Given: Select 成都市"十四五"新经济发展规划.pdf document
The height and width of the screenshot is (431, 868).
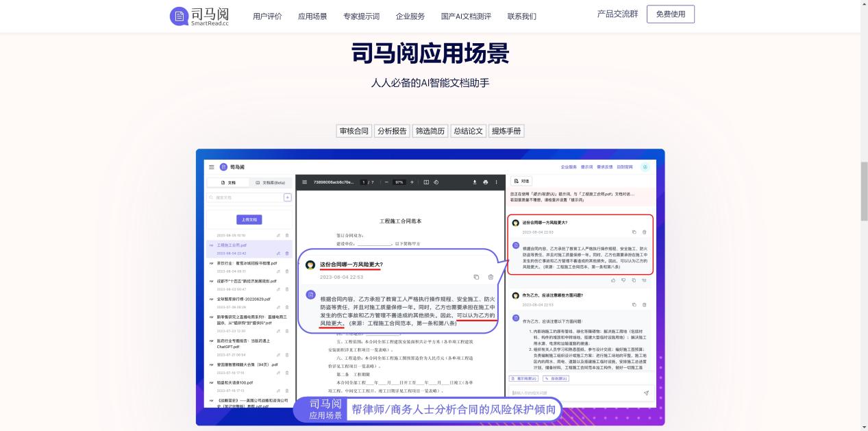Looking at the screenshot, I should point(247,281).
